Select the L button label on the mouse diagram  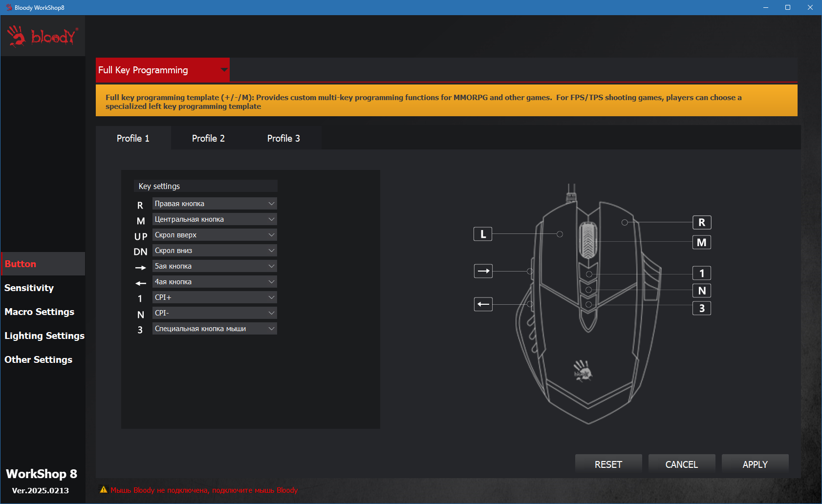point(483,234)
